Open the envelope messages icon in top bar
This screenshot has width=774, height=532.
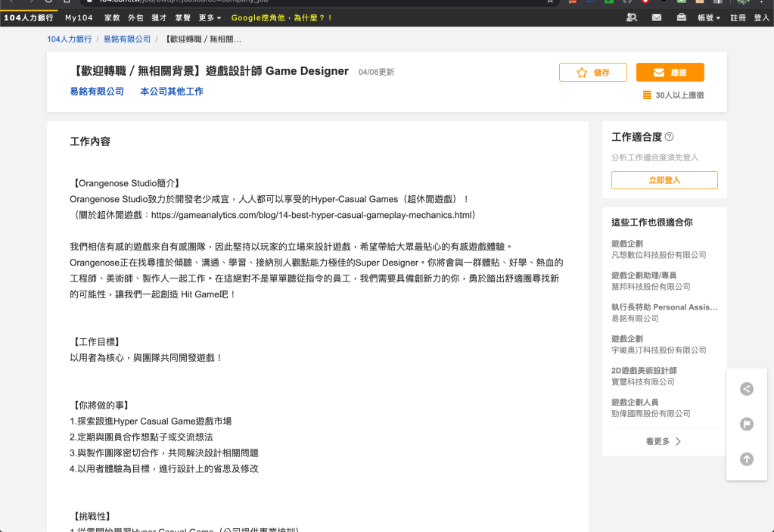click(x=656, y=17)
